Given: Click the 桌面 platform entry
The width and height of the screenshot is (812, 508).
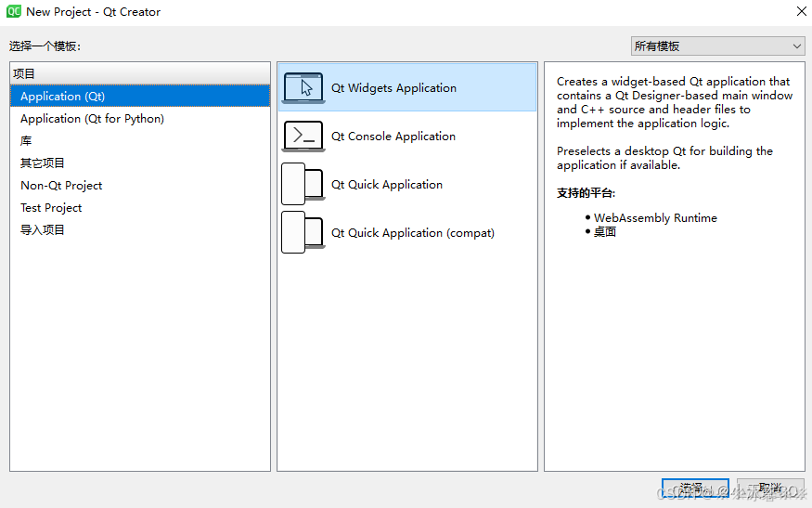Looking at the screenshot, I should 604,231.
